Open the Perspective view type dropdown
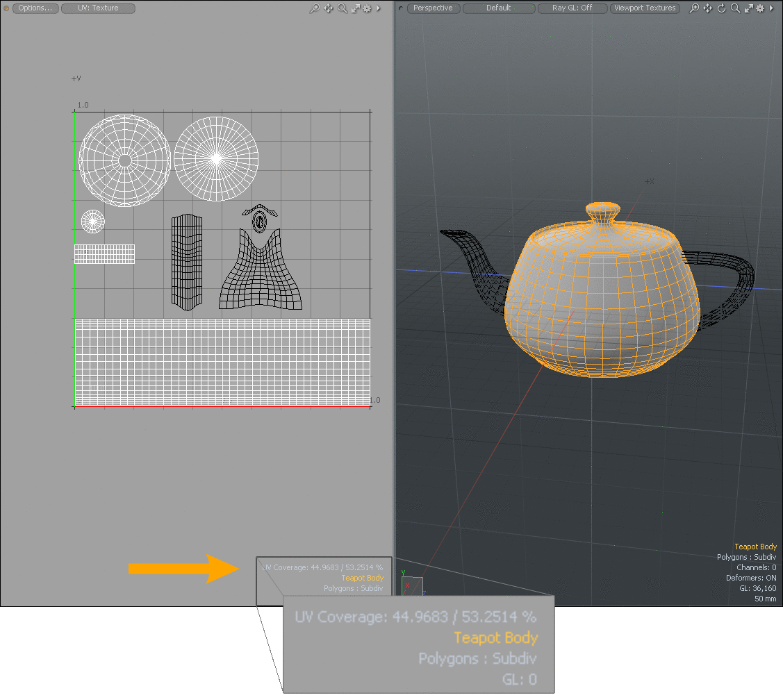The width and height of the screenshot is (783, 700). pyautogui.click(x=433, y=8)
